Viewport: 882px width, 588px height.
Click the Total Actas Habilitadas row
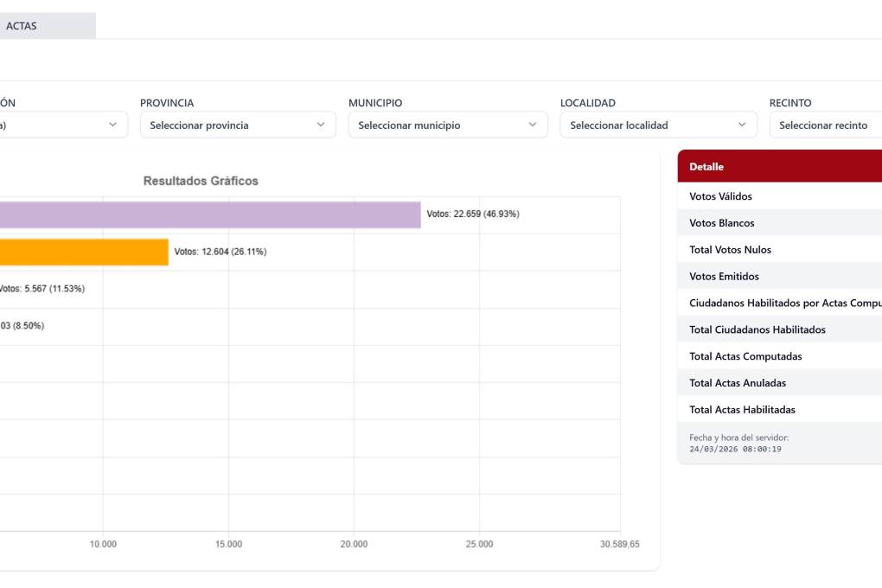(x=778, y=410)
